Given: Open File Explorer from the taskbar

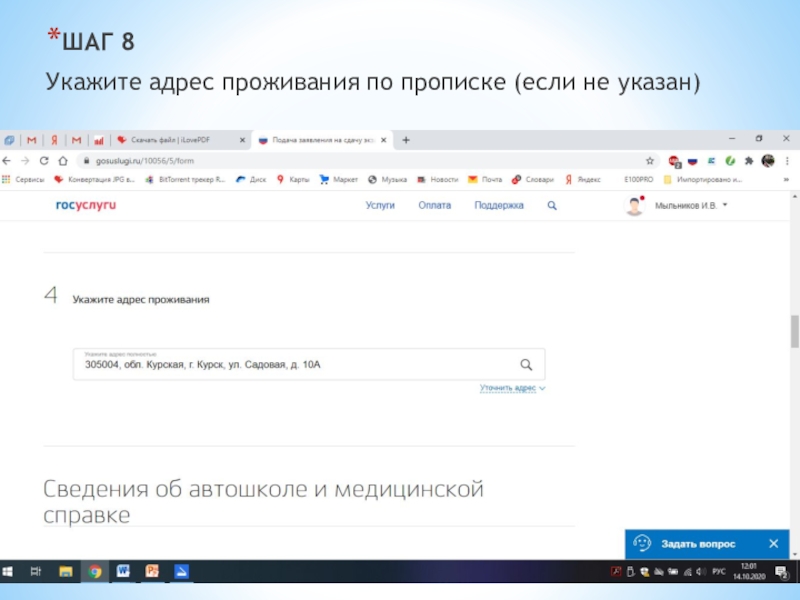Looking at the screenshot, I should (65, 571).
